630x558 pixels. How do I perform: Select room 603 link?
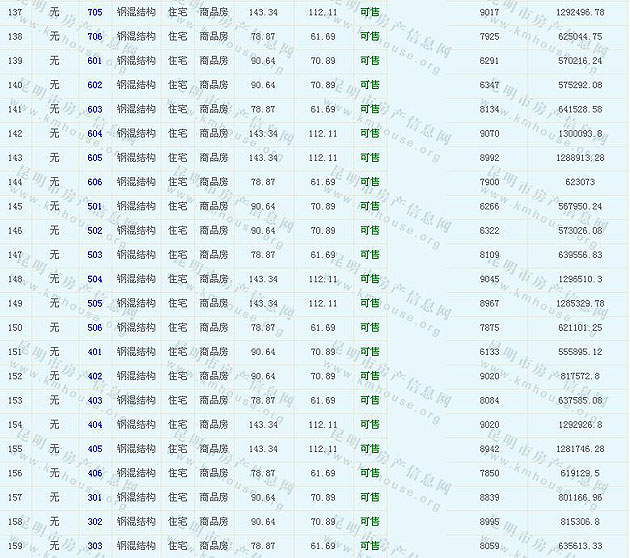(x=95, y=109)
